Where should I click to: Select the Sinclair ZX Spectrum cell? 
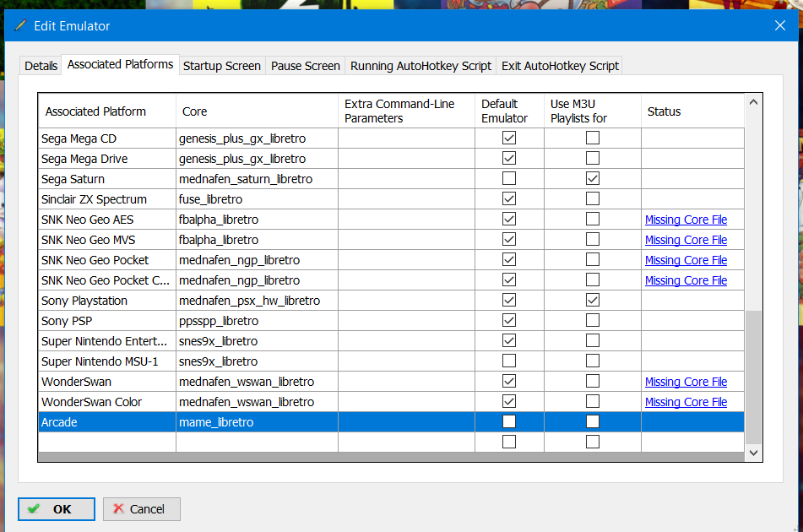(x=107, y=199)
